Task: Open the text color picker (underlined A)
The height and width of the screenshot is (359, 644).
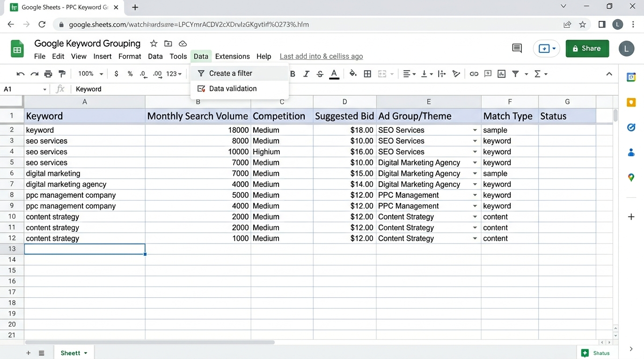Action: click(334, 74)
